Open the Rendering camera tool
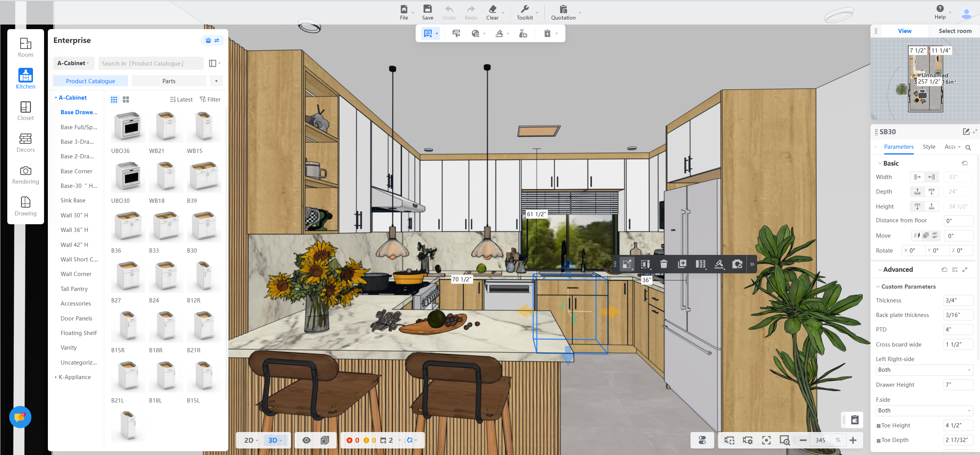 point(25,175)
